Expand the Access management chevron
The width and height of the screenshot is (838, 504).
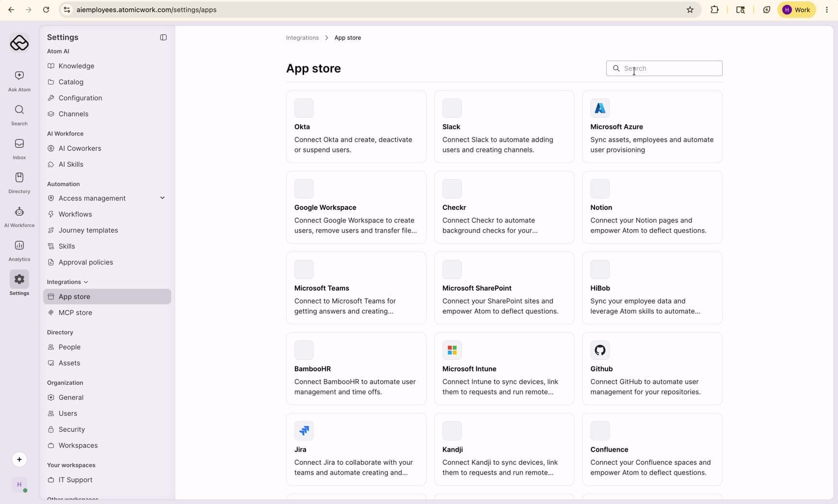click(162, 198)
